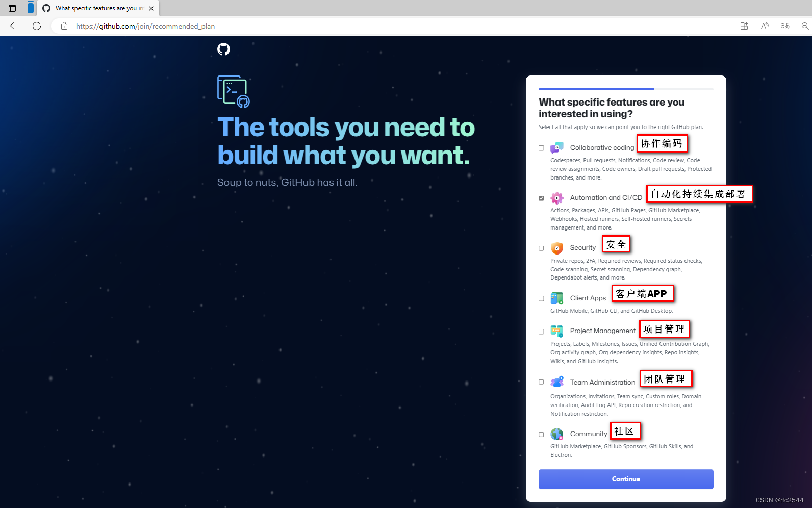Click the terminal GitHub illustration icon
The height and width of the screenshot is (508, 812).
point(234,92)
